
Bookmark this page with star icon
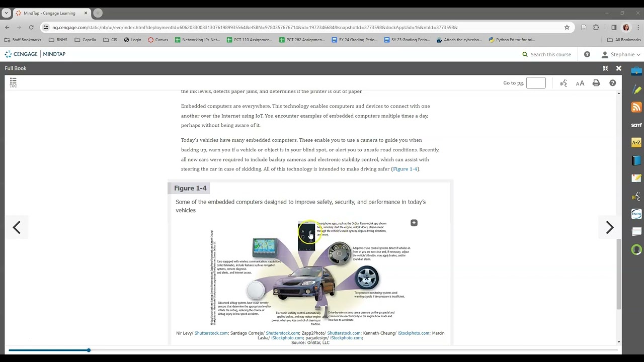point(567,27)
